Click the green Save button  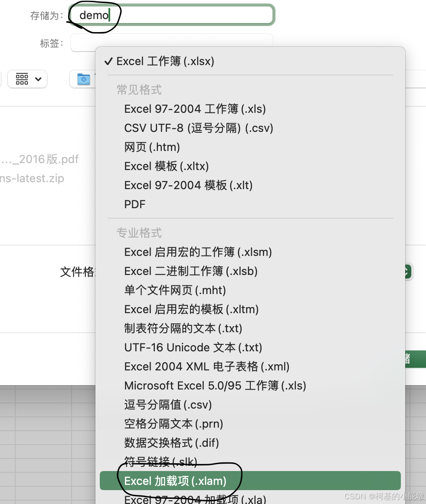(x=416, y=359)
